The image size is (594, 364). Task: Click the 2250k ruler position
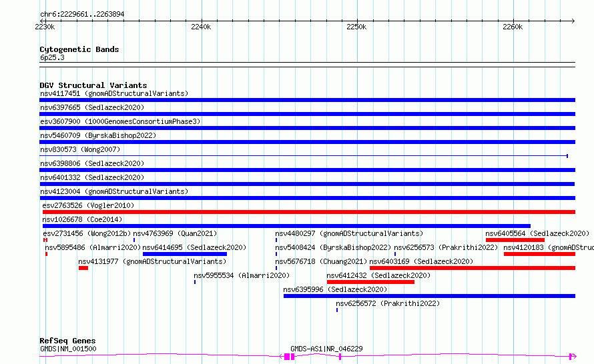pyautogui.click(x=356, y=27)
